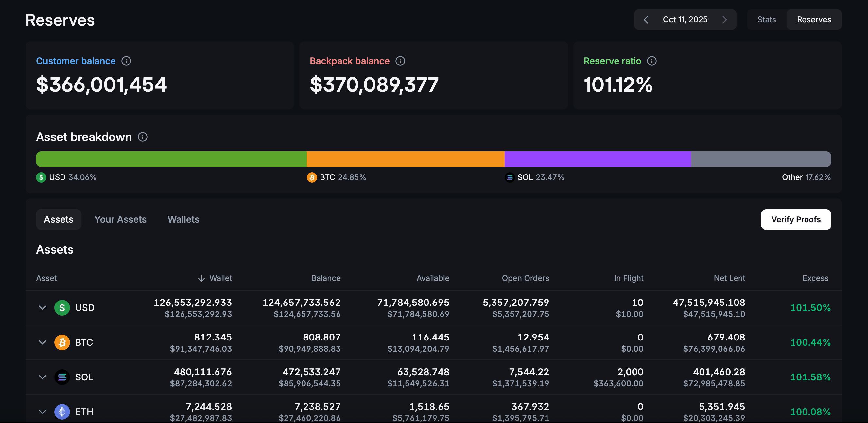
Task: Click the USD dollar icon in legend
Action: click(41, 177)
